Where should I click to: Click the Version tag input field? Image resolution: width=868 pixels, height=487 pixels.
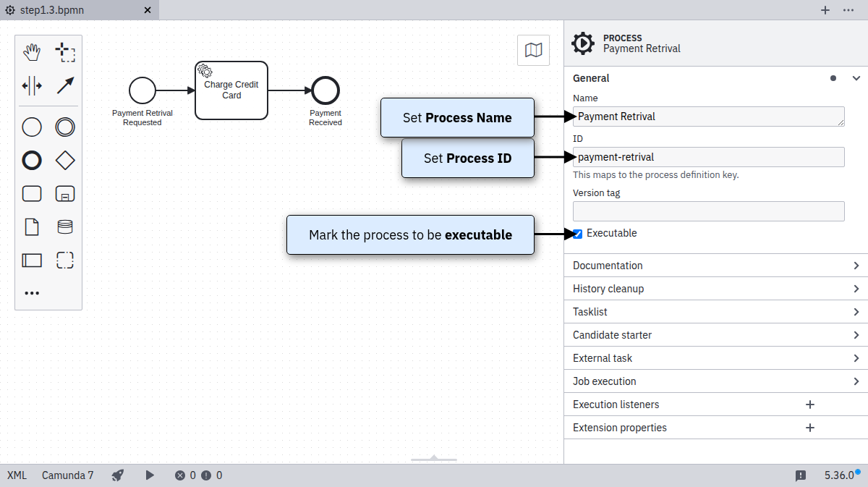point(708,211)
